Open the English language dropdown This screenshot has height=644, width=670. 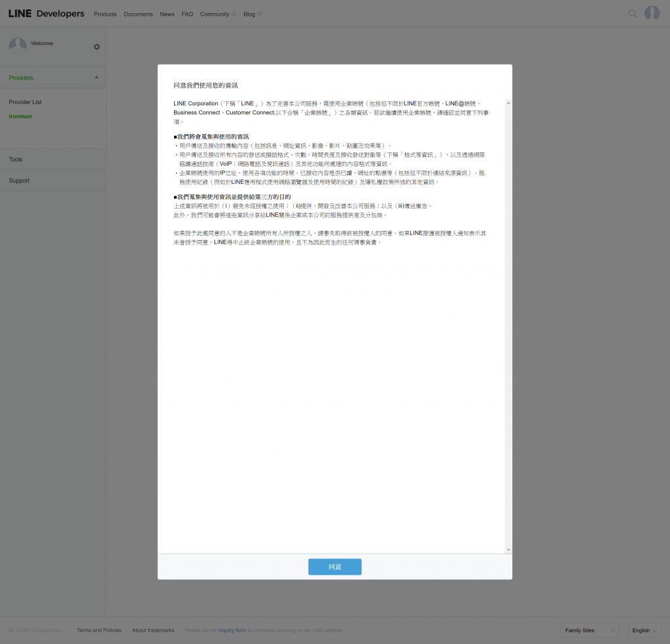[x=644, y=630]
